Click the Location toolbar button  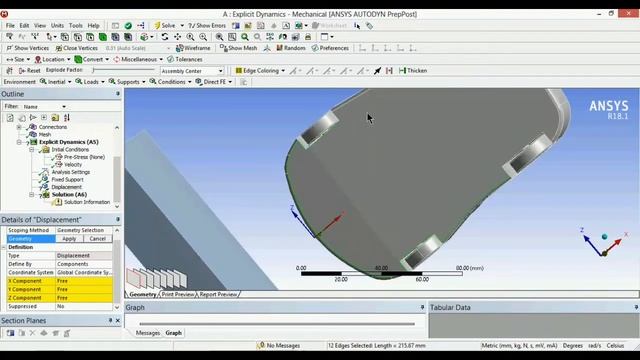click(53, 60)
